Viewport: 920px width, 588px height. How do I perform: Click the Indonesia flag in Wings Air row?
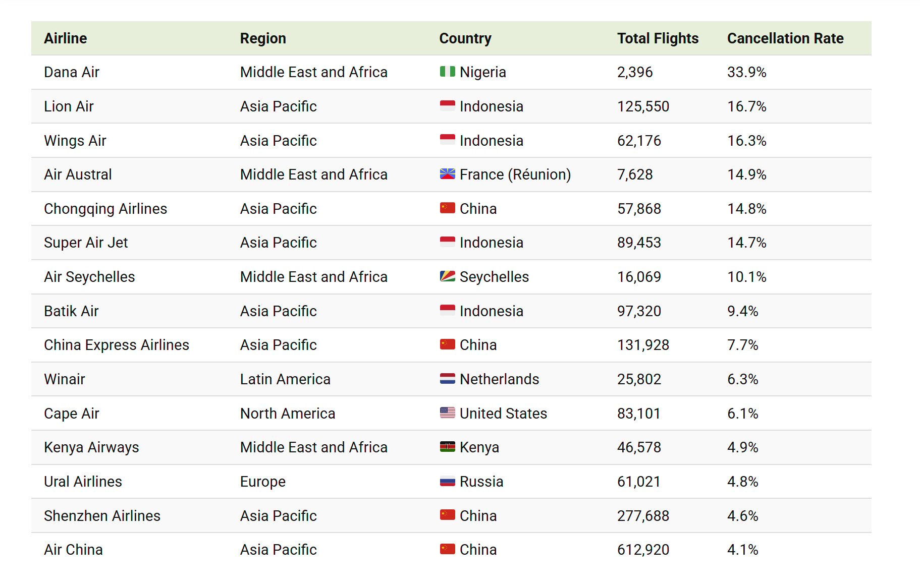point(447,140)
